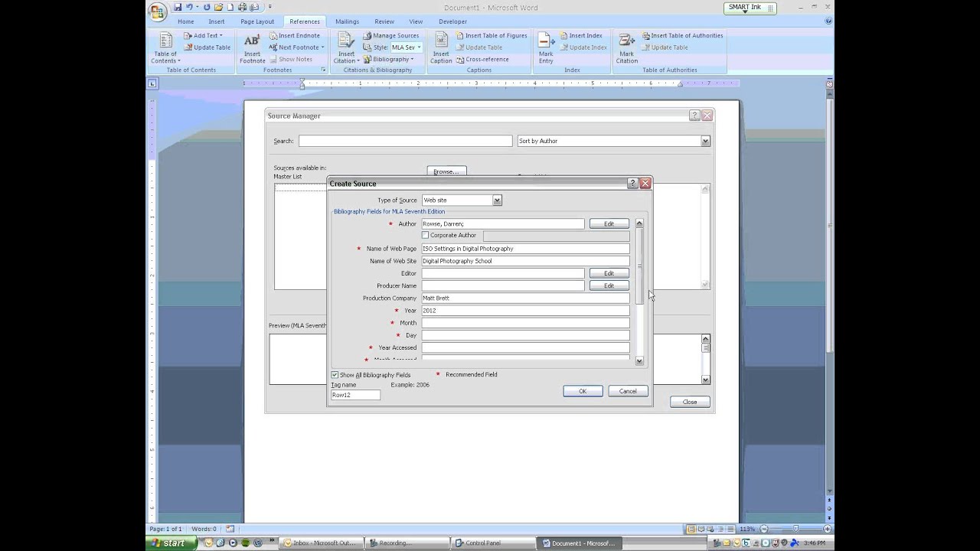The height and width of the screenshot is (551, 980).
Task: Switch to Recording taskbar item
Action: [x=406, y=543]
